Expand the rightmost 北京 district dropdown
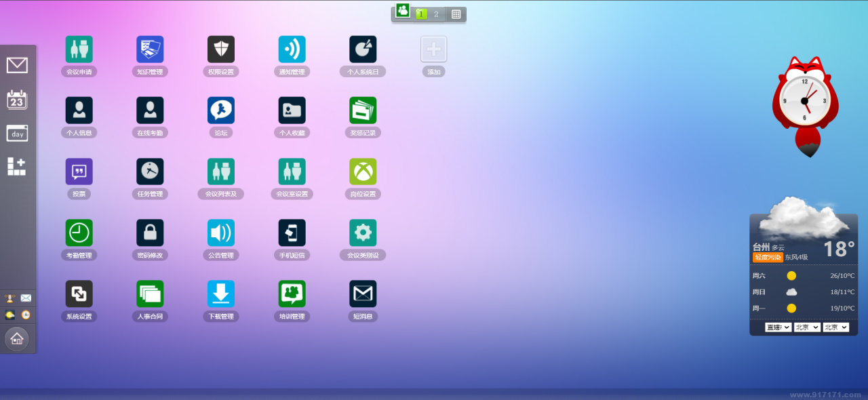The height and width of the screenshot is (400, 868). [x=835, y=327]
